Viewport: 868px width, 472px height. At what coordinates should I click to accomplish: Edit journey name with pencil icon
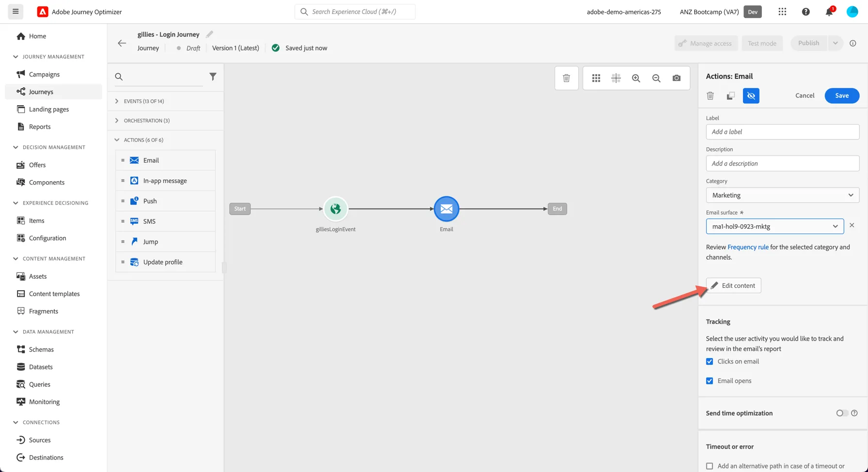(209, 34)
